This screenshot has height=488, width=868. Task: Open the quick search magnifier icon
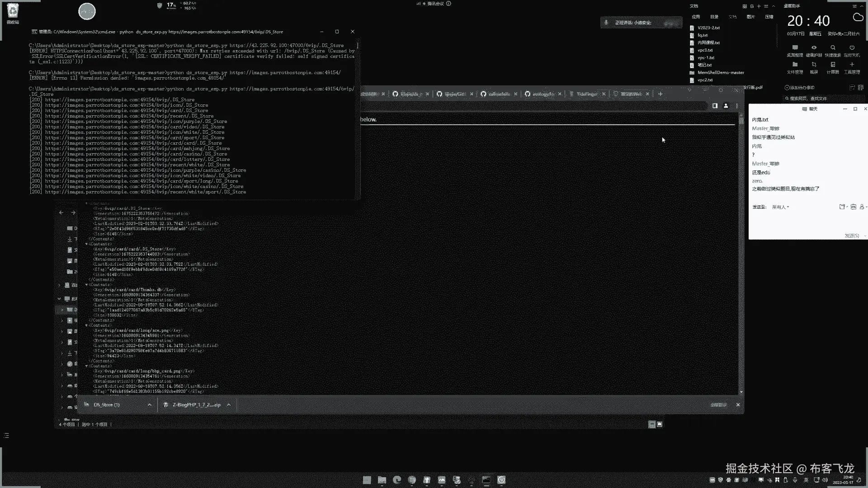pyautogui.click(x=833, y=48)
